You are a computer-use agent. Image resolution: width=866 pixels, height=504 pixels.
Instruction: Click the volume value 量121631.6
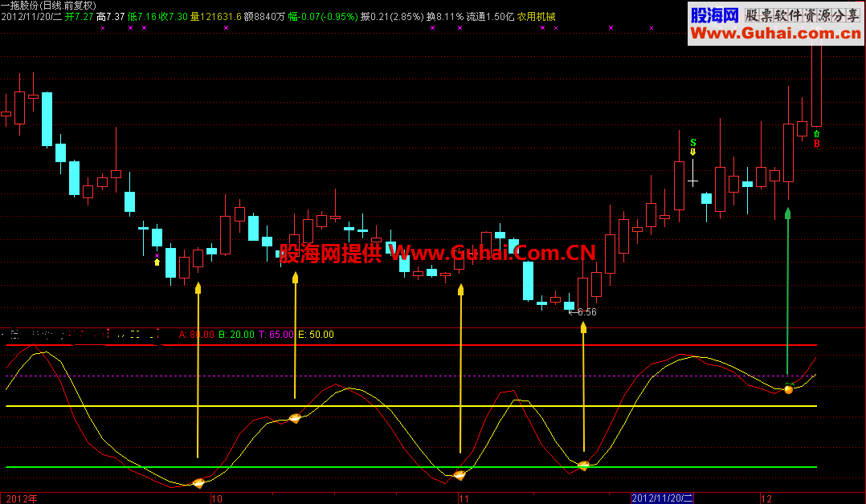pyautogui.click(x=216, y=17)
